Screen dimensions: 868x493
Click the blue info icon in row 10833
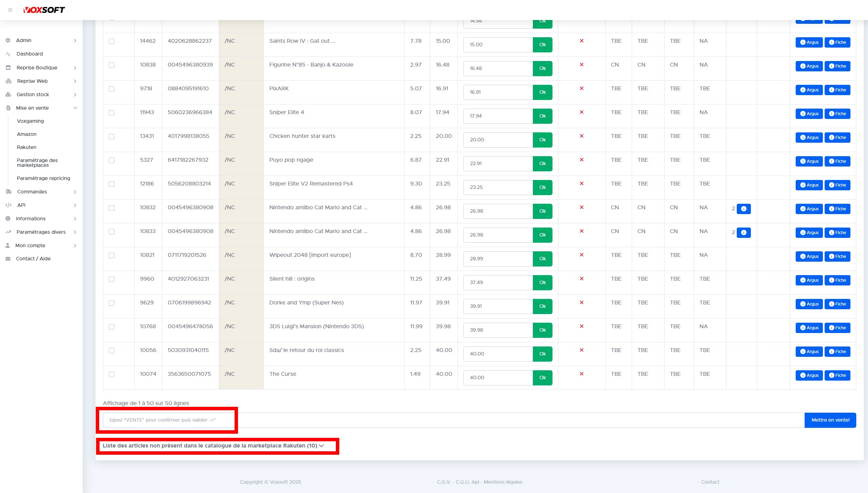[744, 233]
